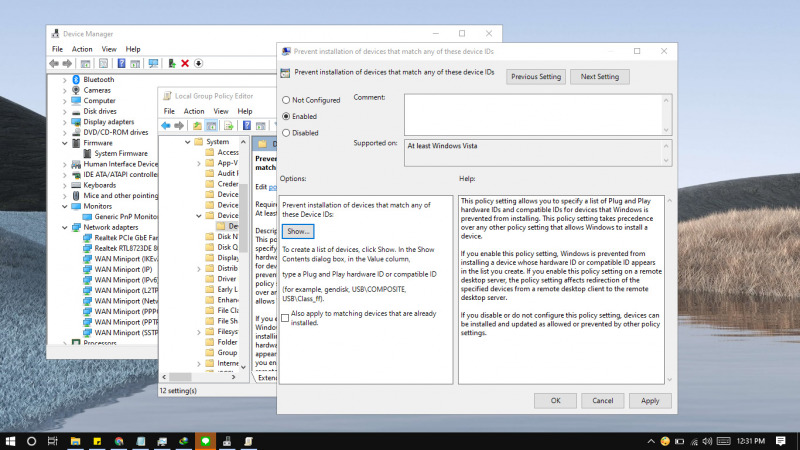This screenshot has height=450, width=800.
Task: Click Disable device down-arrow icon
Action: [x=198, y=63]
